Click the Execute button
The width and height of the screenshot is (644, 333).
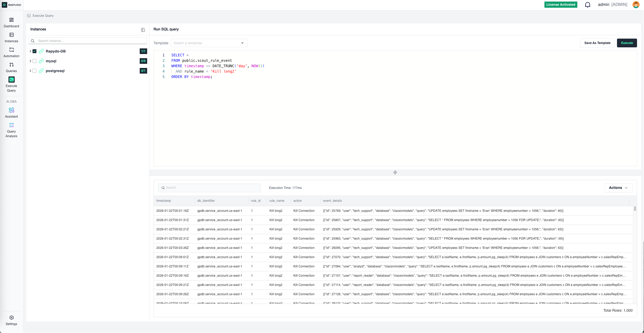[x=627, y=43]
